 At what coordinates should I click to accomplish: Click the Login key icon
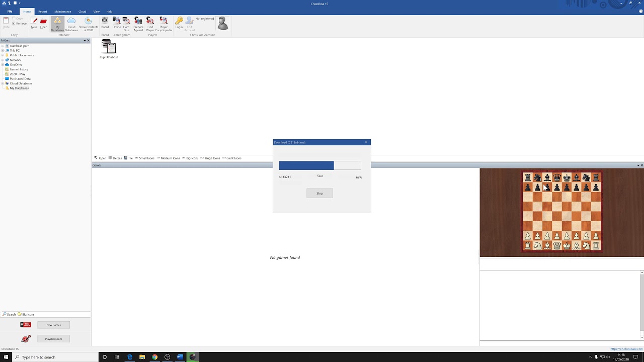pos(179,23)
